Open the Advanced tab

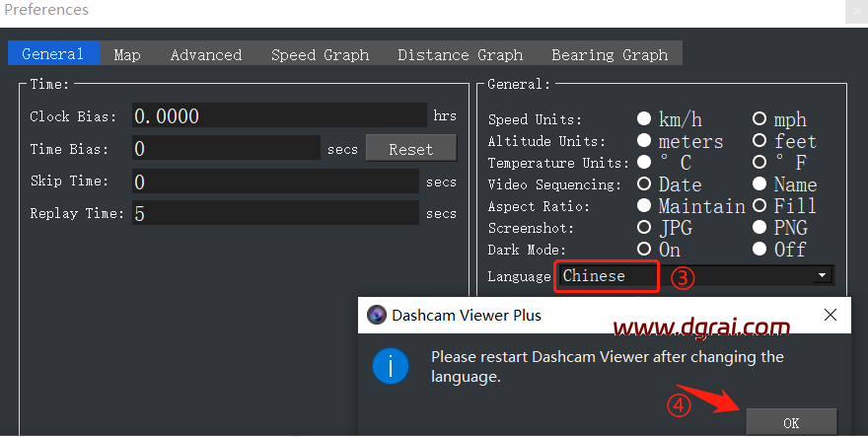click(x=205, y=55)
